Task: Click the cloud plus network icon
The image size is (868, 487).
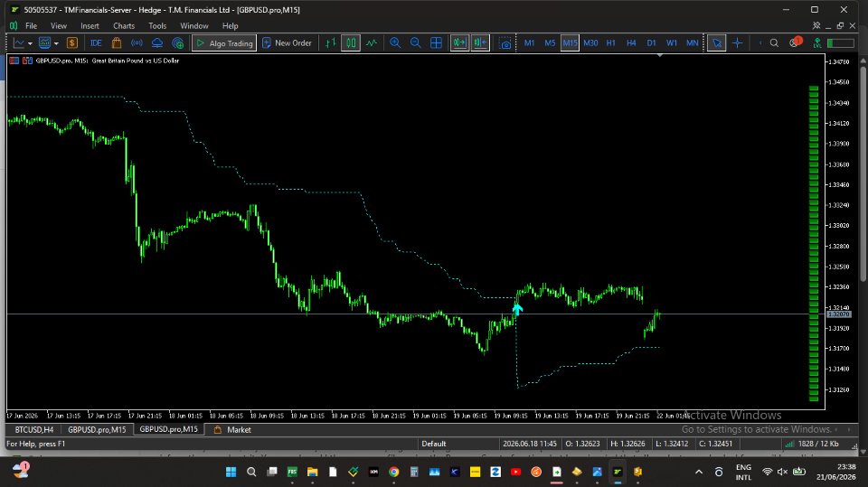Action: 178,42
